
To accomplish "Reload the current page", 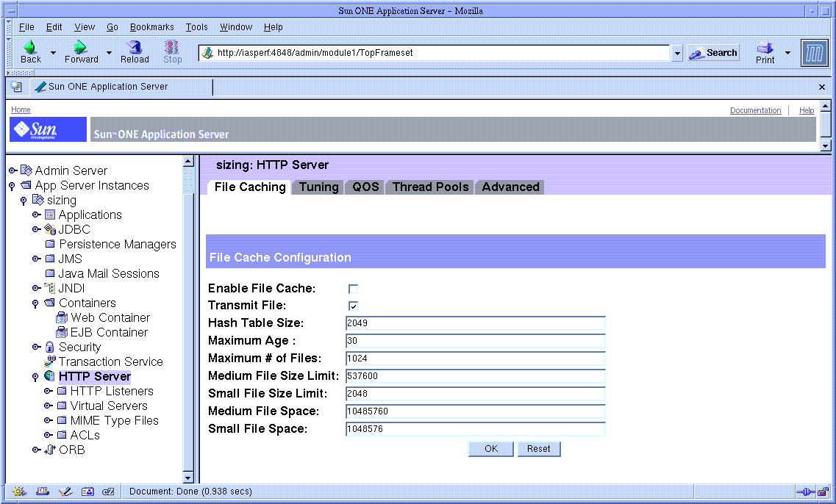I will [135, 51].
